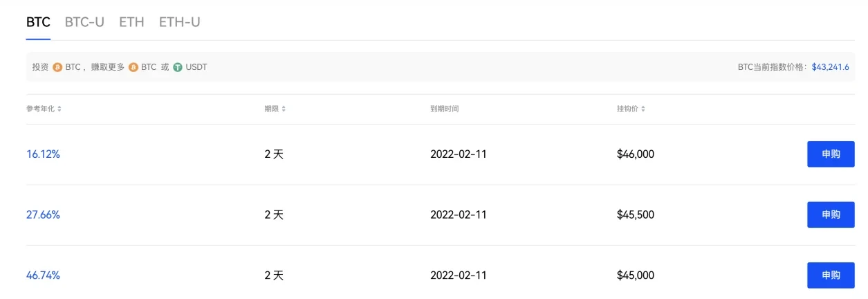Sort by 参考年化 column arrows
868x299 pixels.
point(59,109)
